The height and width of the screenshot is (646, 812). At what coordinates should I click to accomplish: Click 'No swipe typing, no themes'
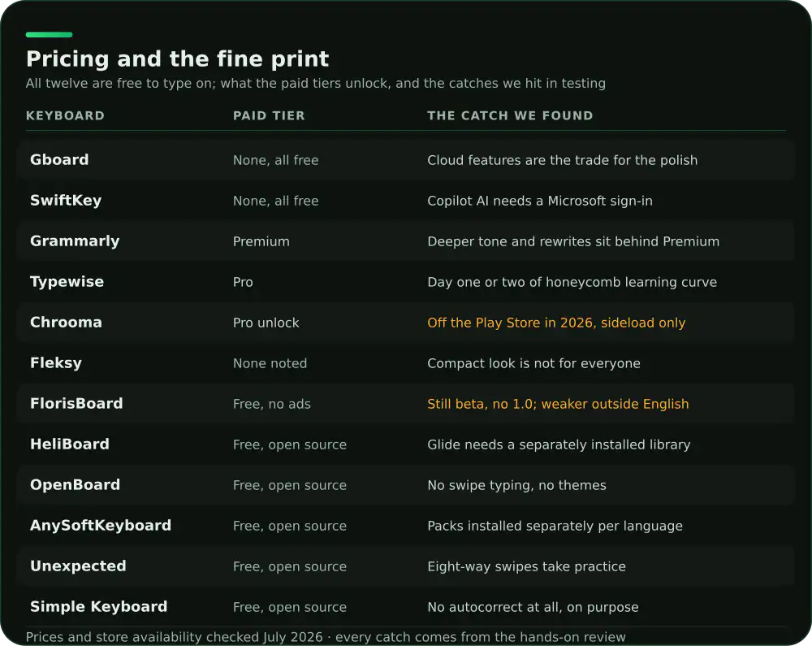click(516, 485)
